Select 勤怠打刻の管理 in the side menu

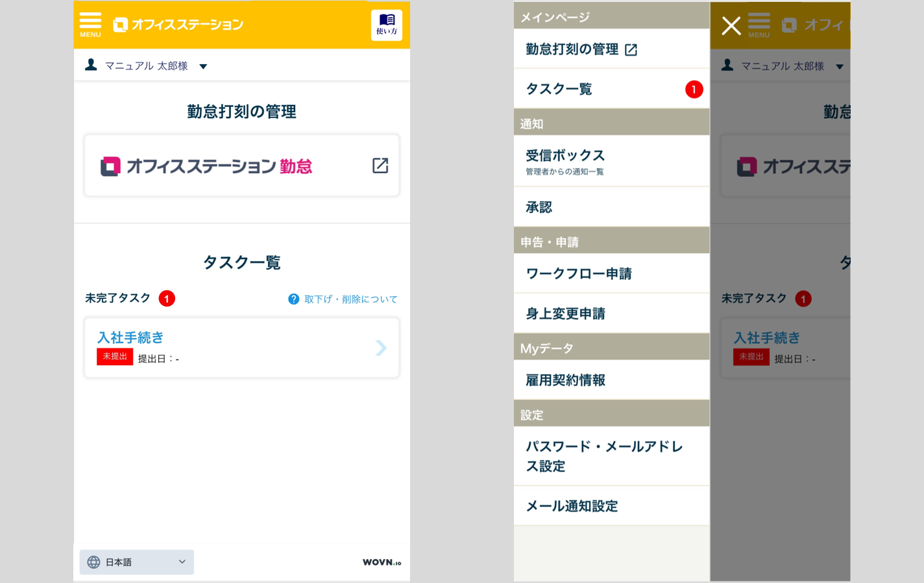(611, 49)
